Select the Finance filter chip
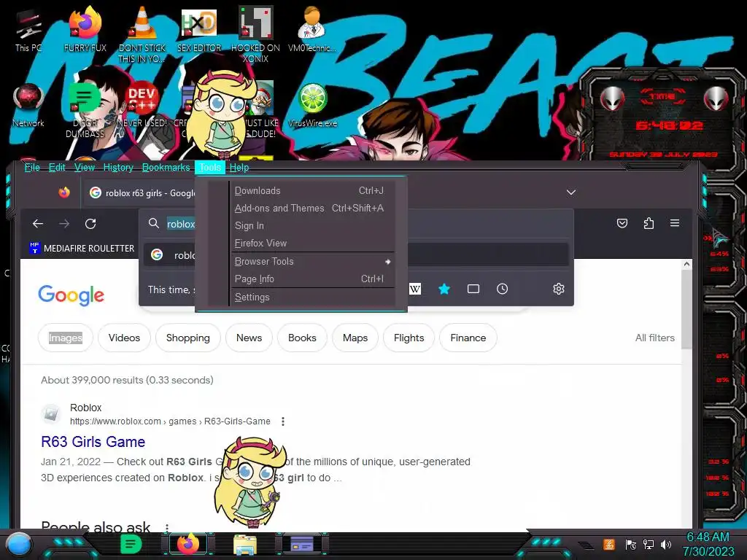This screenshot has height=560, width=747. [468, 338]
